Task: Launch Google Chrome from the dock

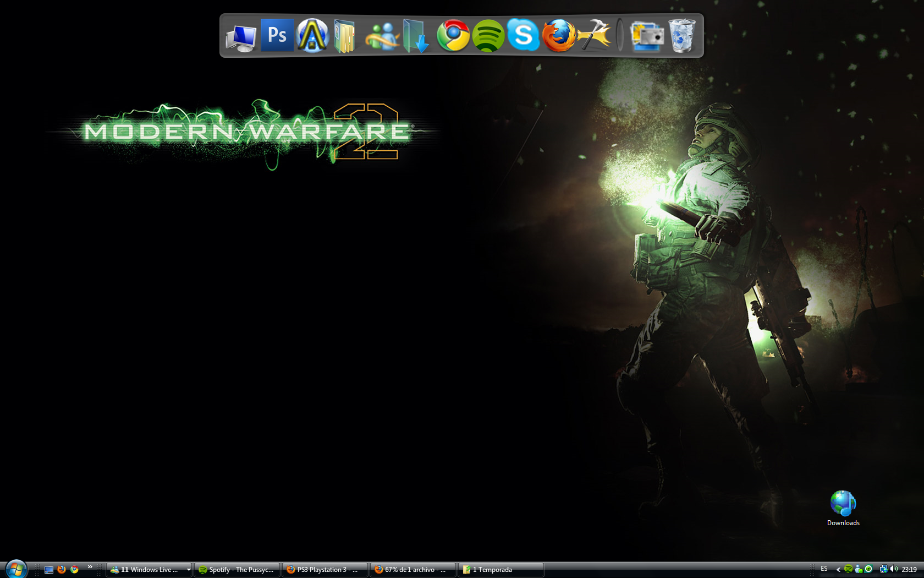Action: (453, 36)
